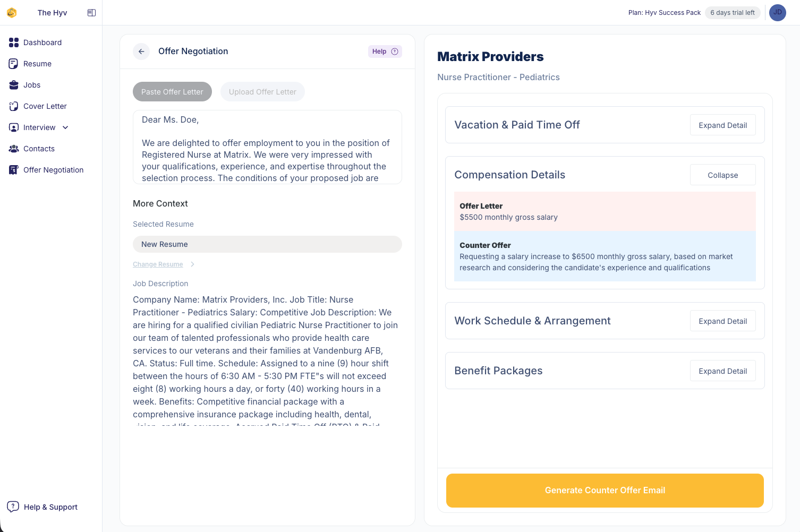The width and height of the screenshot is (800, 532).
Task: Collapse the Compensation Details section
Action: [722, 175]
